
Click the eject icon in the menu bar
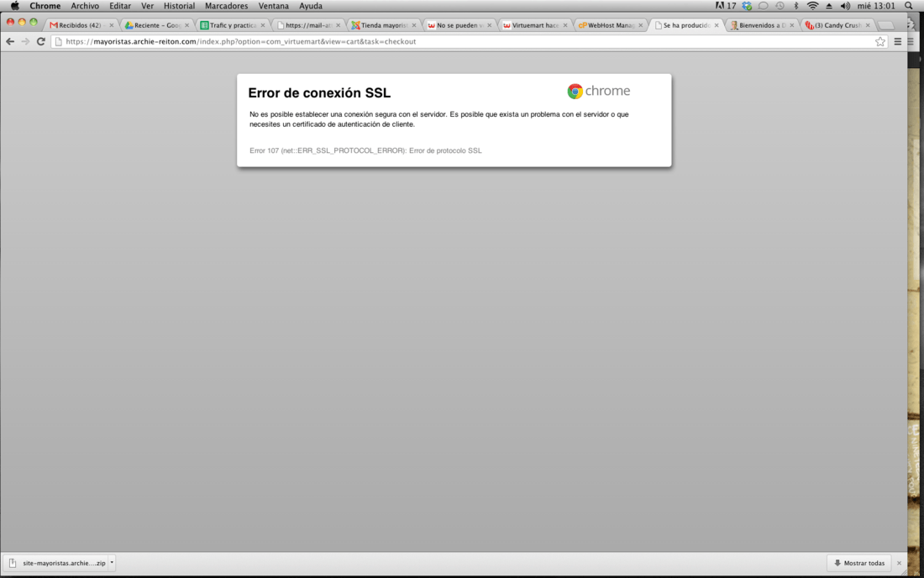[x=829, y=6]
